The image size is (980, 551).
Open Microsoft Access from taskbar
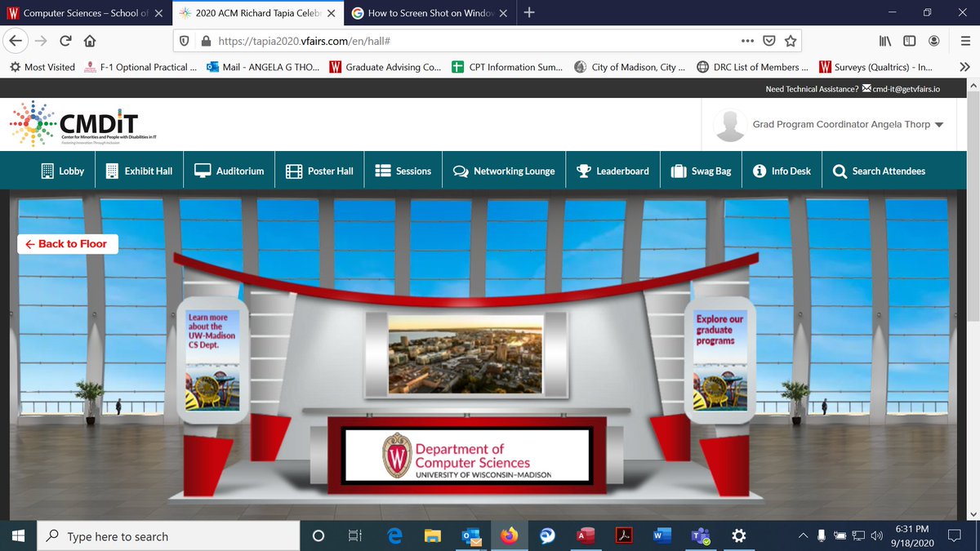[x=586, y=536]
